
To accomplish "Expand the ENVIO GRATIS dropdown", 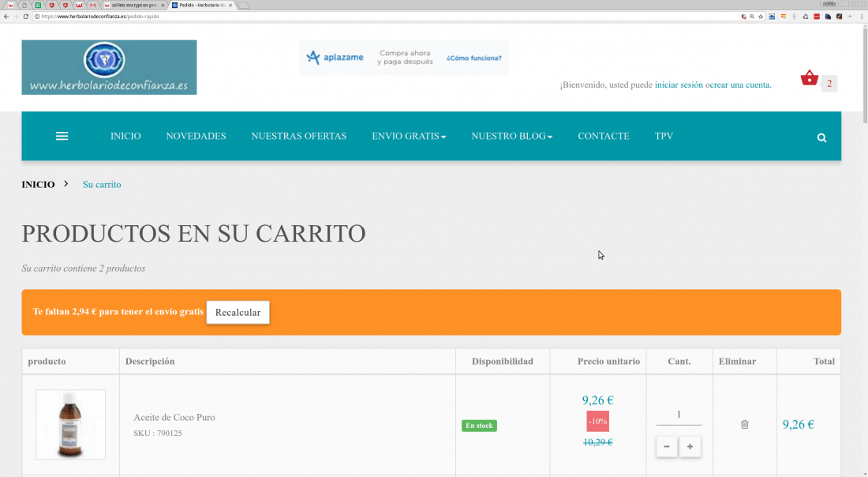I will (x=409, y=137).
